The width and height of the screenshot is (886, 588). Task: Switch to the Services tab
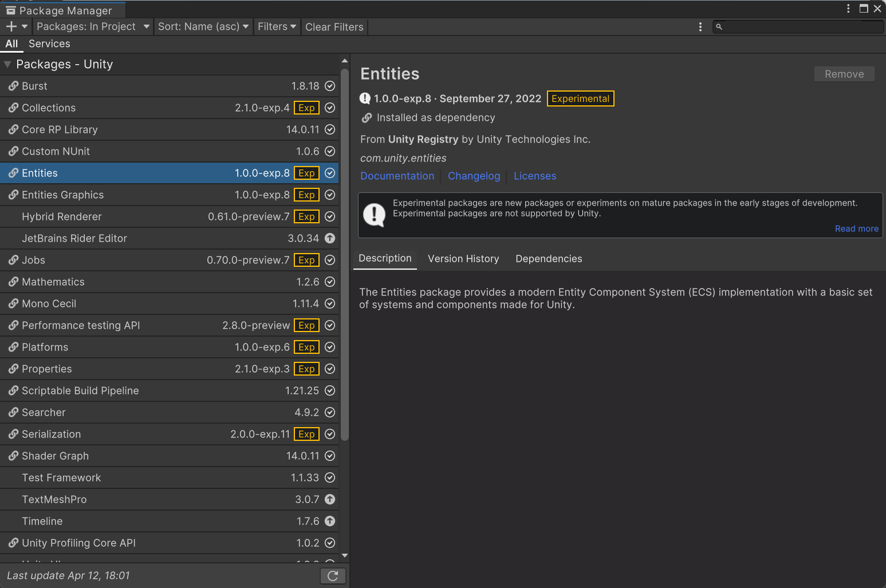coord(49,44)
